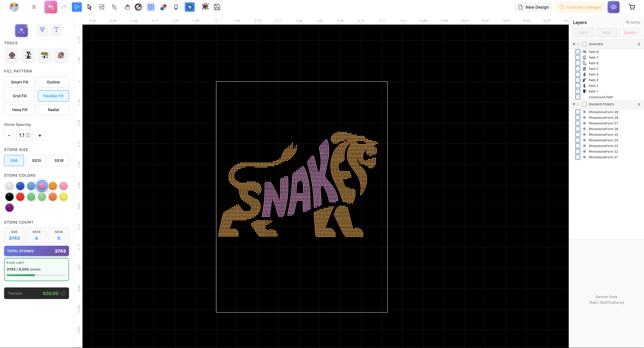Image resolution: width=644 pixels, height=348 pixels.
Task: Toggle the grid display icon
Action: [x=151, y=7]
